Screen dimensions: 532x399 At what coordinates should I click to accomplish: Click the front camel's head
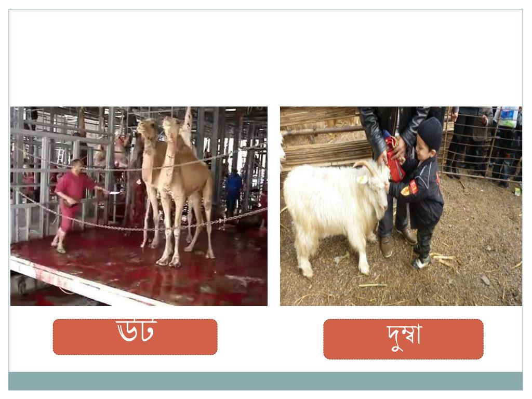(x=171, y=125)
